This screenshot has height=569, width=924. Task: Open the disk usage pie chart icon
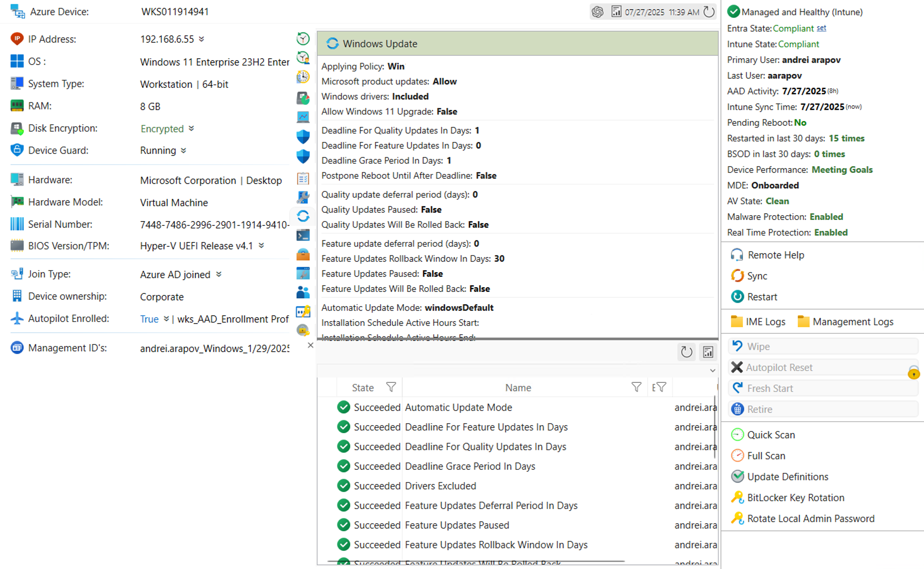(303, 98)
